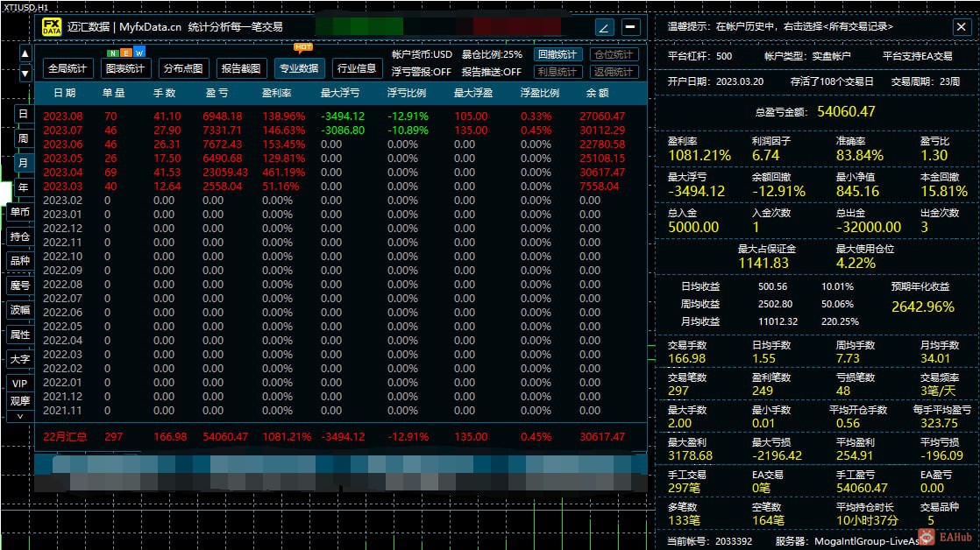Select 观摩 in the sidebar

(x=20, y=401)
